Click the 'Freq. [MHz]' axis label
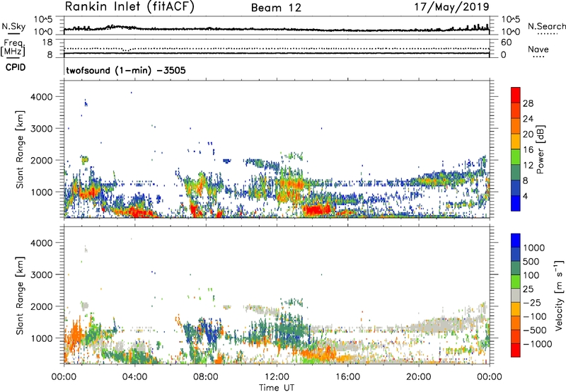566x392 pixels. click(x=13, y=48)
